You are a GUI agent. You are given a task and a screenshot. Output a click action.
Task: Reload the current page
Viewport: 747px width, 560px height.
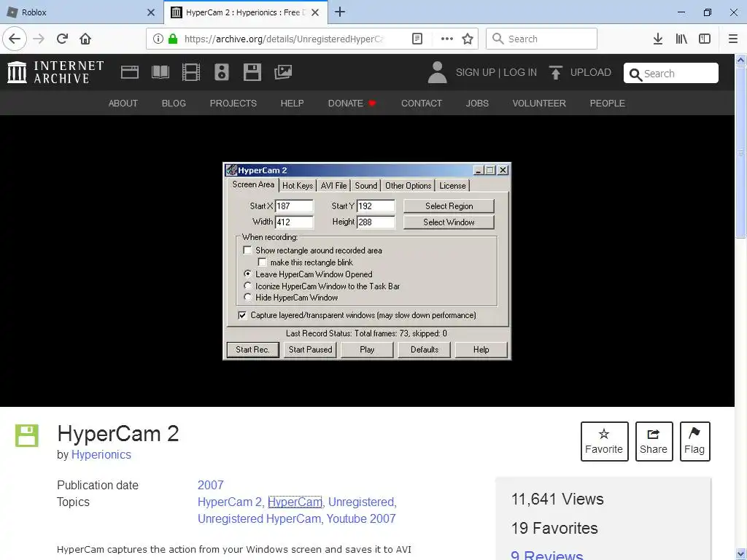62,39
